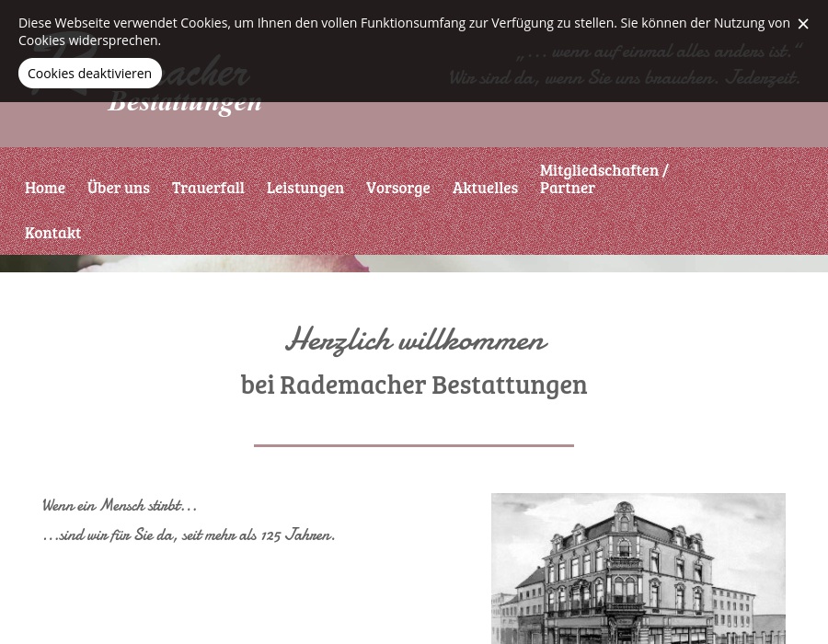The image size is (828, 644).
Task: Open the Trauerfall page
Action: 208,187
